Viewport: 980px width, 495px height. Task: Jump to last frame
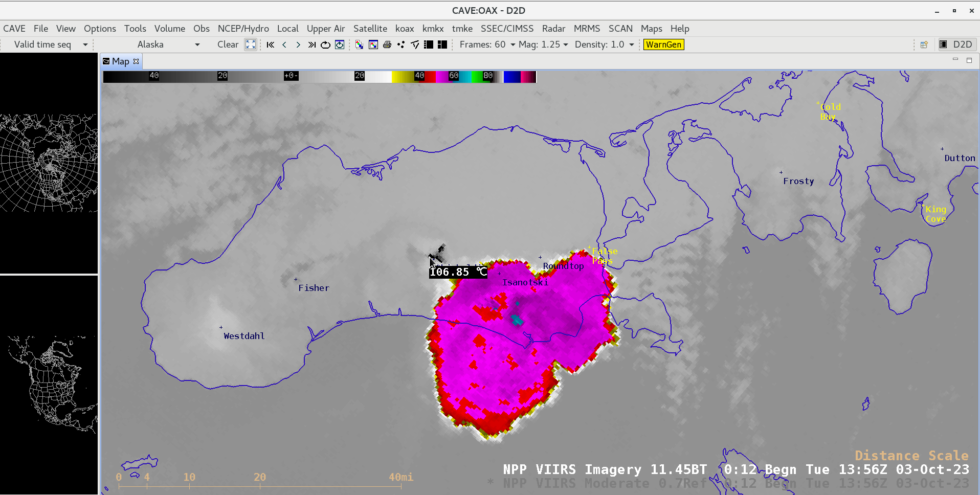point(312,44)
